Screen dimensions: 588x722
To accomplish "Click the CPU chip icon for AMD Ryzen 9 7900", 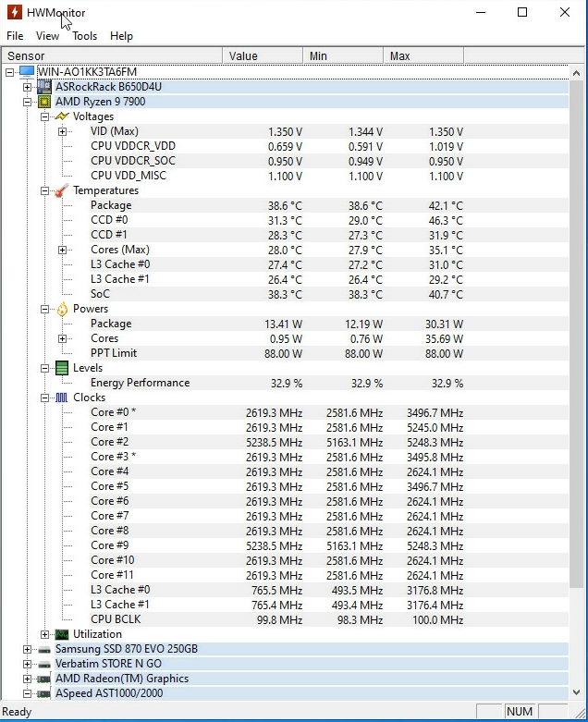I will 44,102.
